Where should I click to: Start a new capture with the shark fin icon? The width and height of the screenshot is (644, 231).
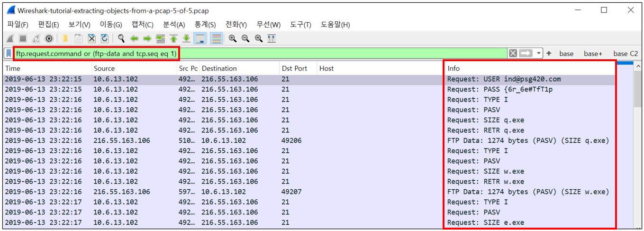click(x=10, y=38)
